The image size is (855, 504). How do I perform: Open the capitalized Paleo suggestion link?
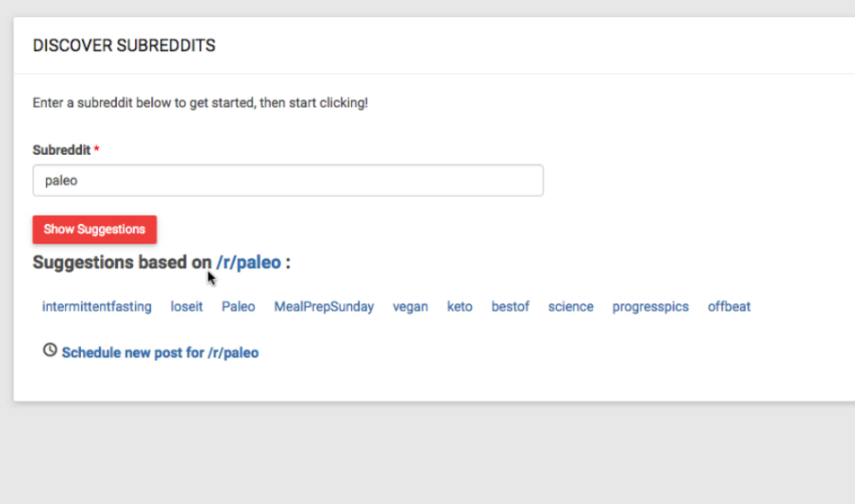click(238, 307)
